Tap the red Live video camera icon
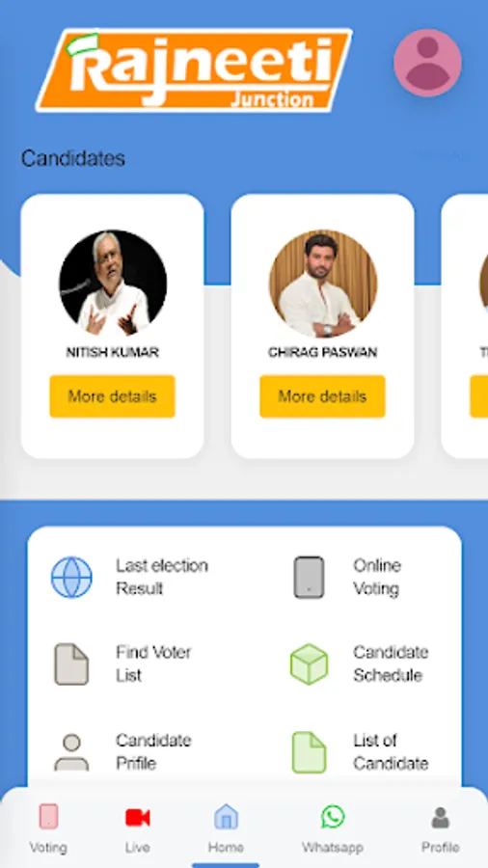Viewport: 488px width, 868px height. point(137,817)
